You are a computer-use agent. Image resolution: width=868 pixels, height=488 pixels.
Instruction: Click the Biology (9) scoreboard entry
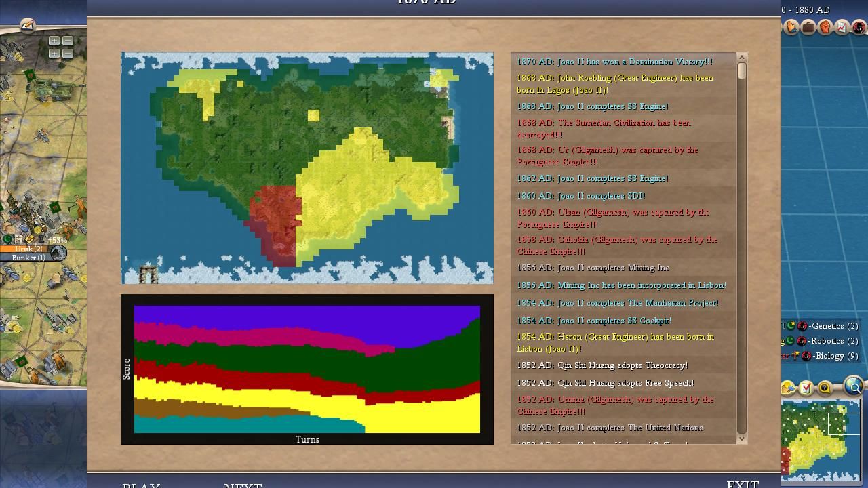pyautogui.click(x=835, y=356)
